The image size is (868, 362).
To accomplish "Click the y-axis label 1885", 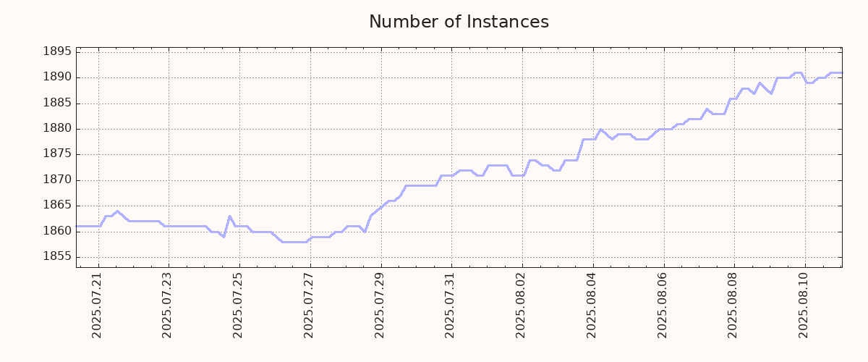I will coord(56,103).
